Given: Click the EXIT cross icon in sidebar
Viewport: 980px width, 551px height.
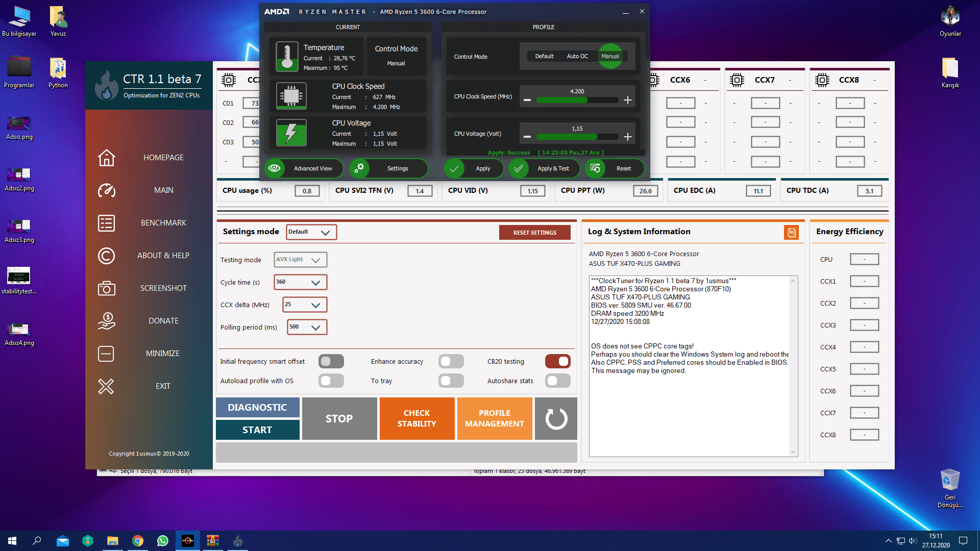Looking at the screenshot, I should coord(106,386).
